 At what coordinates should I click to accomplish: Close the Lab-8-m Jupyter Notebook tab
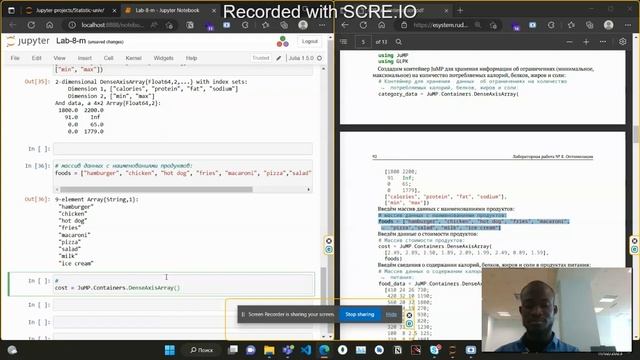click(x=213, y=10)
